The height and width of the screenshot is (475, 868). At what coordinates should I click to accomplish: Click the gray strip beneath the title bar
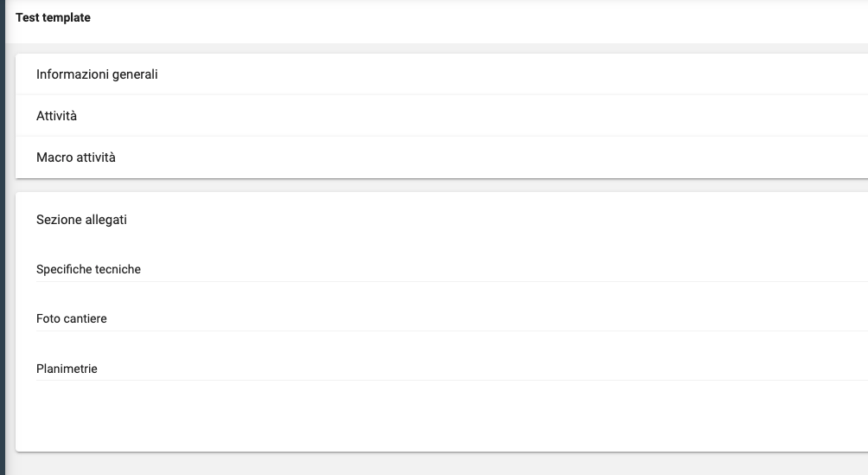pyautogui.click(x=432, y=48)
